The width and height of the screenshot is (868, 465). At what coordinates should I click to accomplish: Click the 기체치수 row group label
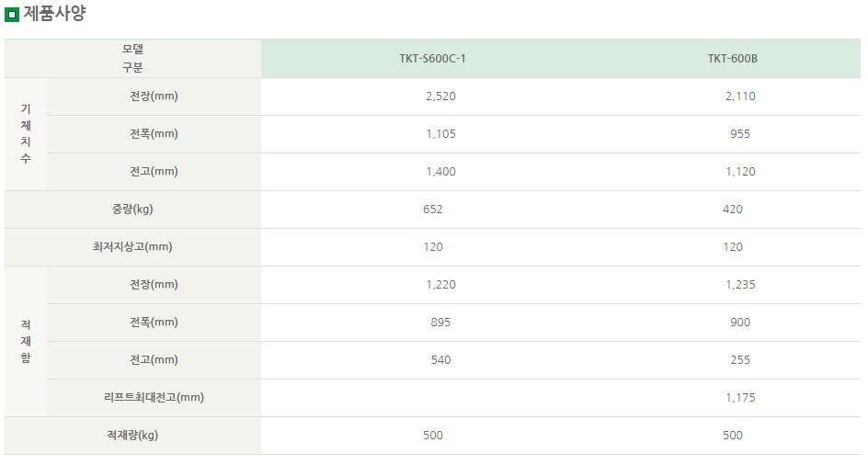tap(25, 134)
